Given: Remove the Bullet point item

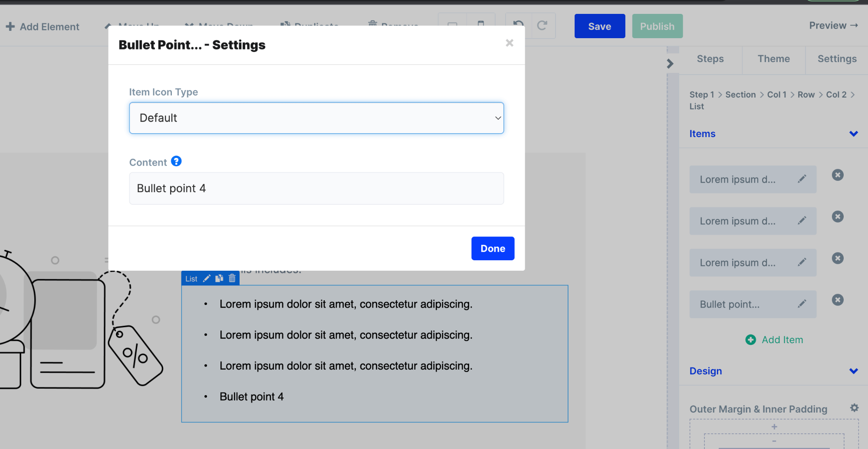Looking at the screenshot, I should tap(838, 300).
